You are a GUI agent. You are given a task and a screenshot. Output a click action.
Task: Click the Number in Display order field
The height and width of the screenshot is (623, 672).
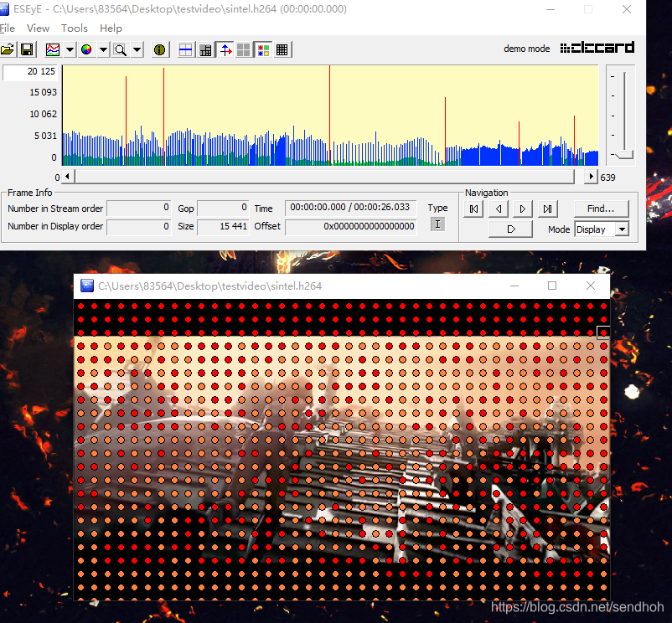(x=139, y=226)
